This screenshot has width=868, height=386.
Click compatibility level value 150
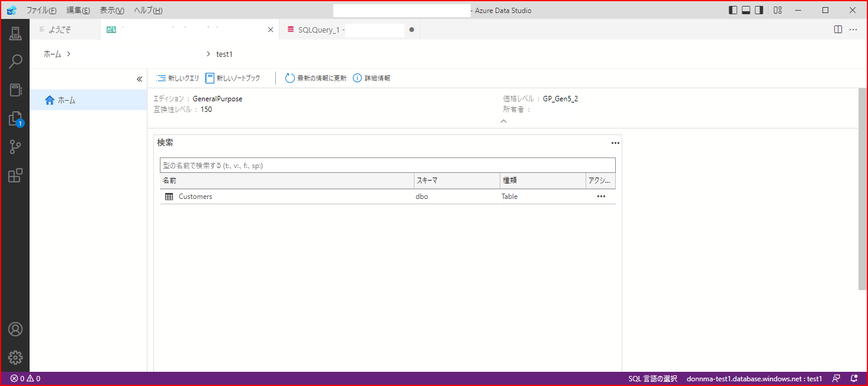[x=206, y=110]
